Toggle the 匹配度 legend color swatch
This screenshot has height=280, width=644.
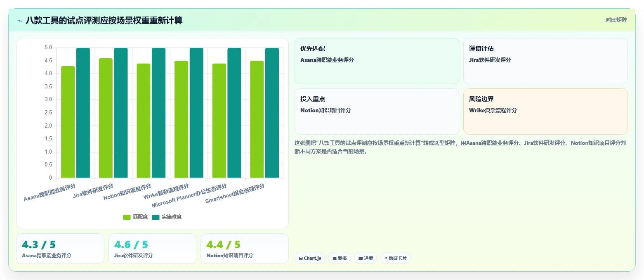click(127, 217)
